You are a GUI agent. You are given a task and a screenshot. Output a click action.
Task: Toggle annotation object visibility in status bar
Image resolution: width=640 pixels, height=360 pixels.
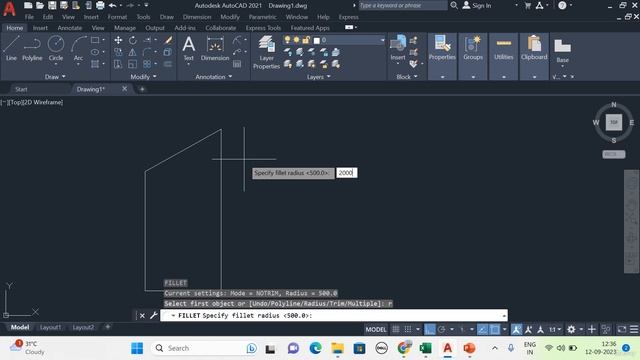516,329
